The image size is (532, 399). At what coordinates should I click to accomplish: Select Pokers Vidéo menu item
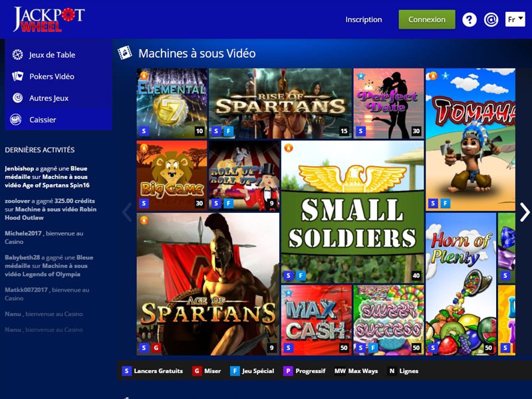click(x=59, y=76)
